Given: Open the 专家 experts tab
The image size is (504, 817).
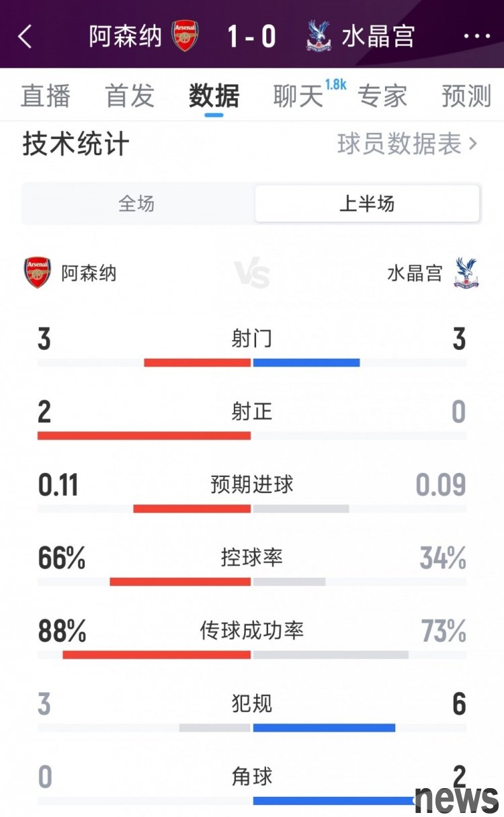Looking at the screenshot, I should 382,96.
